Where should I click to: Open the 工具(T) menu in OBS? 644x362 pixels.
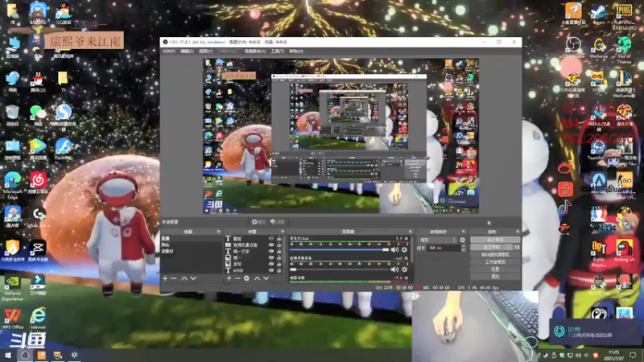(277, 51)
